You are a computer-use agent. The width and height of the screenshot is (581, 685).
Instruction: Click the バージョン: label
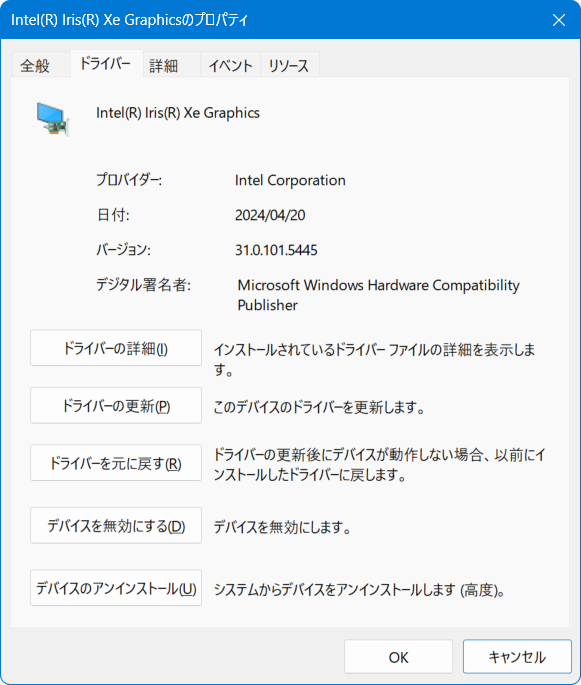point(123,250)
